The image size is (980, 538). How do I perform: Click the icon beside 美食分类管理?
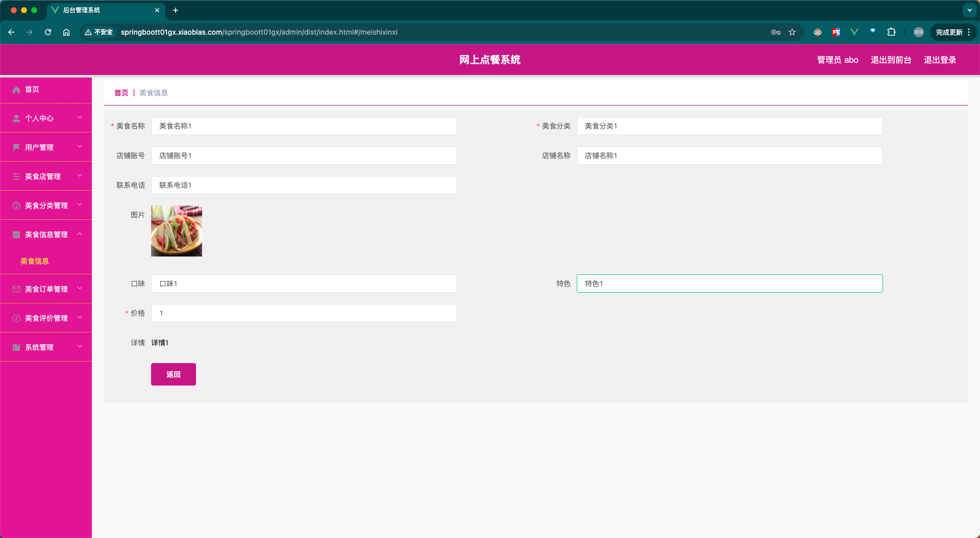pyautogui.click(x=16, y=206)
